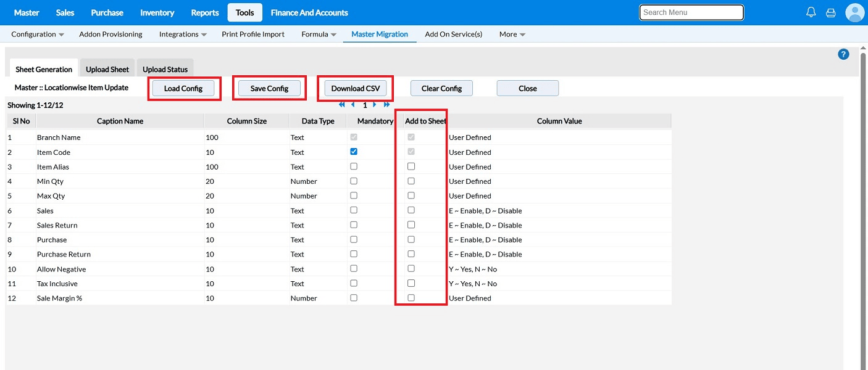Click the Search Menu input field
868x370 pixels.
(691, 12)
